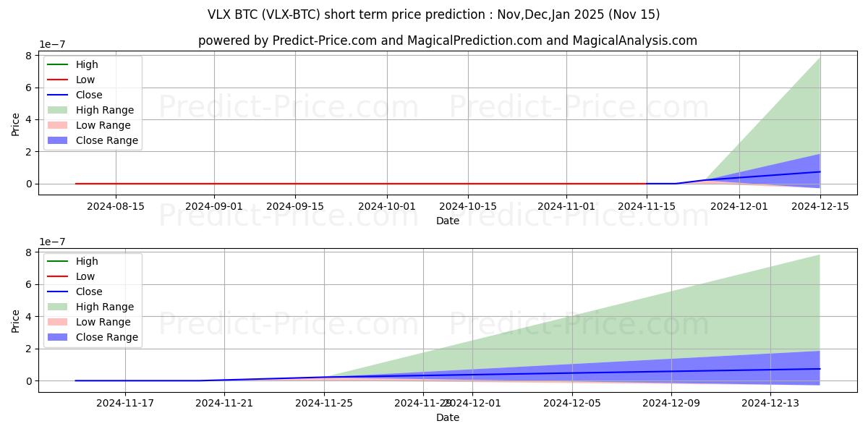Click the High Range green swatch in top legend
This screenshot has width=868, height=434.
59,111
